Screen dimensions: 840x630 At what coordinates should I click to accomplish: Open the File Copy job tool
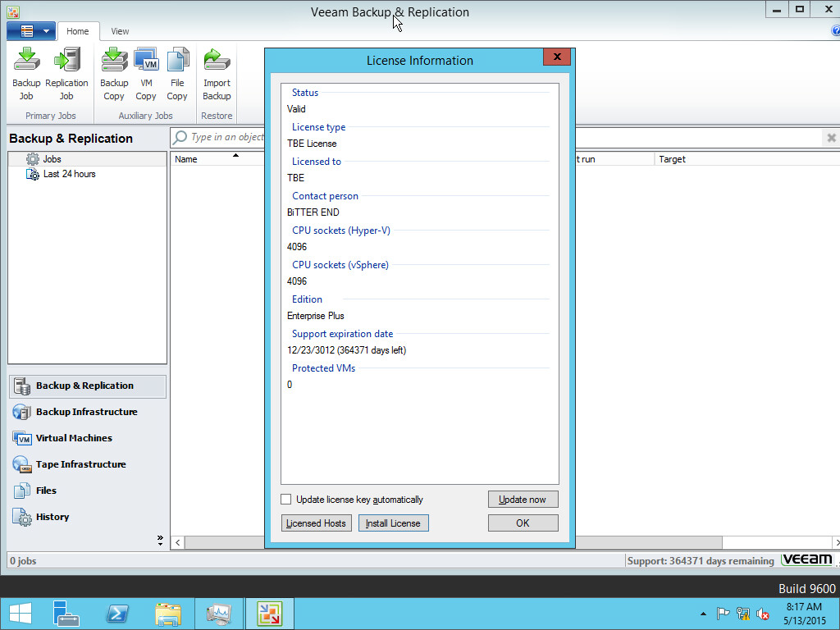[177, 74]
